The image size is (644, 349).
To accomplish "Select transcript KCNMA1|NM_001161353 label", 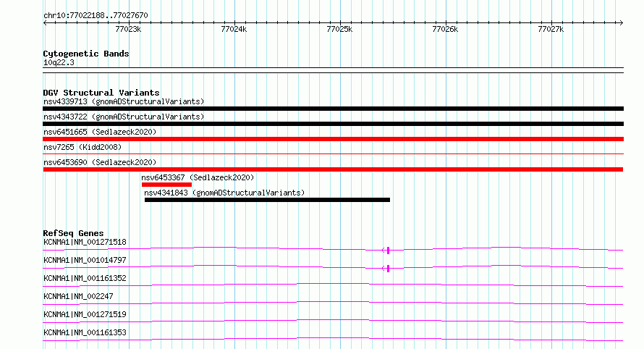I will [x=85, y=332].
